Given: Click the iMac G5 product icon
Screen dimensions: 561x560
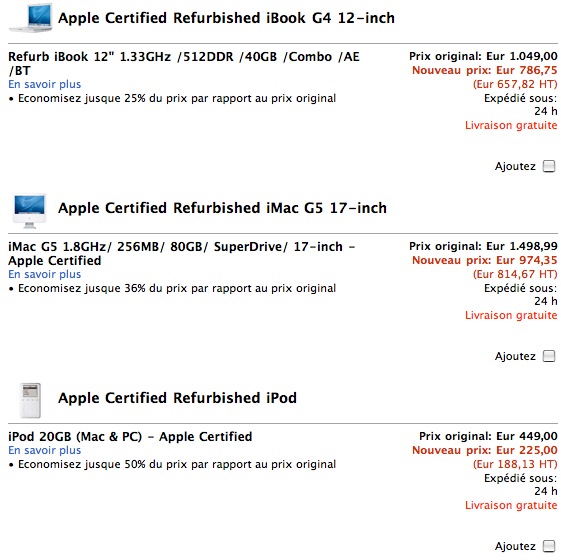Looking at the screenshot, I should click(30, 210).
